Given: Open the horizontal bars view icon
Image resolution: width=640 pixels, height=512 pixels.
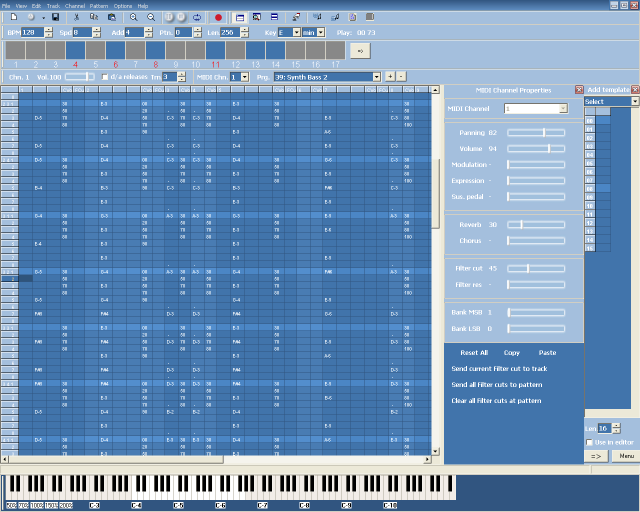Looking at the screenshot, I should (x=274, y=17).
